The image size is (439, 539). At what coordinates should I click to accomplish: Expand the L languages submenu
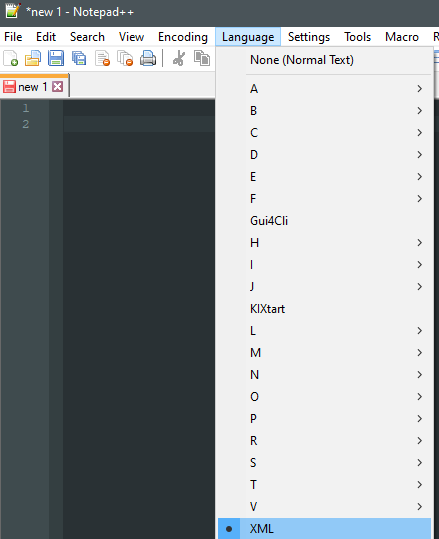tap(325, 331)
